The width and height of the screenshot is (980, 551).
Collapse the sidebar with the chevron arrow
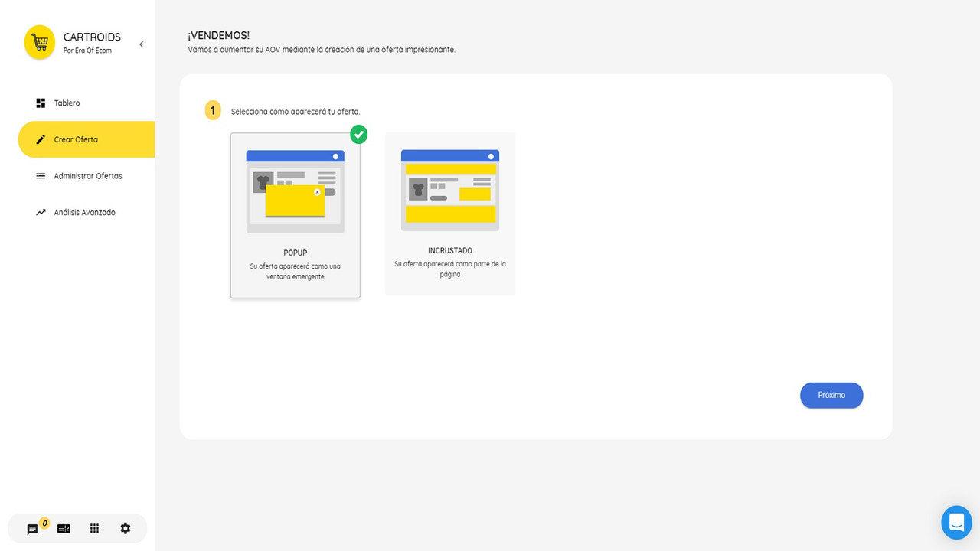(x=142, y=44)
